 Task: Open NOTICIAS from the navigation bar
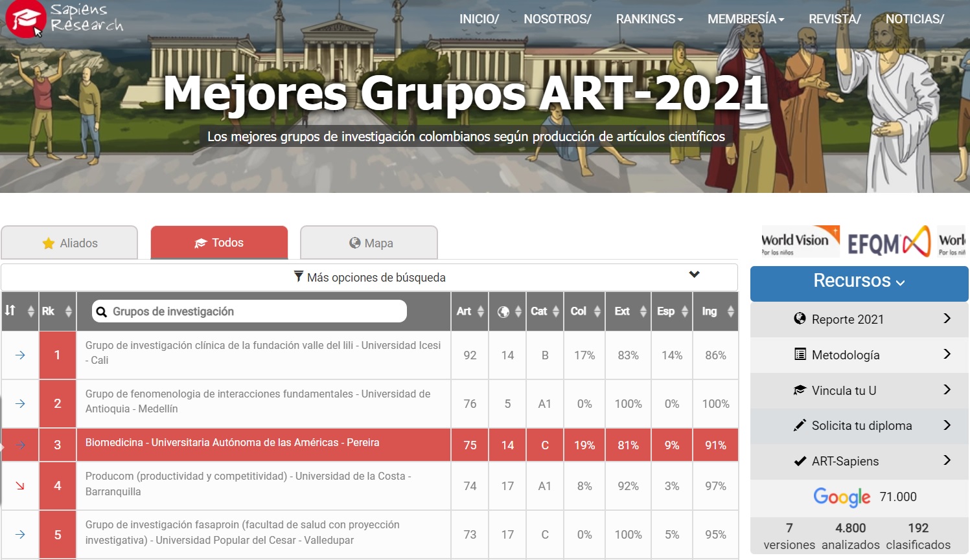click(x=915, y=19)
